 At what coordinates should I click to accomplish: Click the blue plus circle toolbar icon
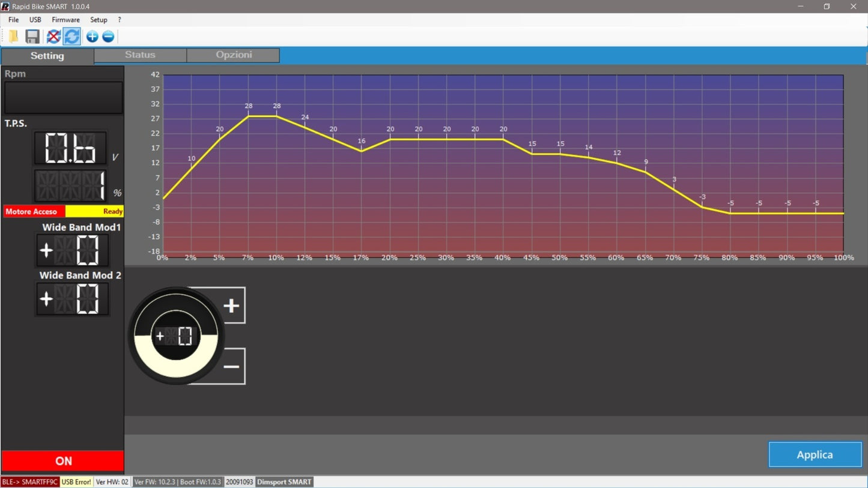(x=92, y=37)
